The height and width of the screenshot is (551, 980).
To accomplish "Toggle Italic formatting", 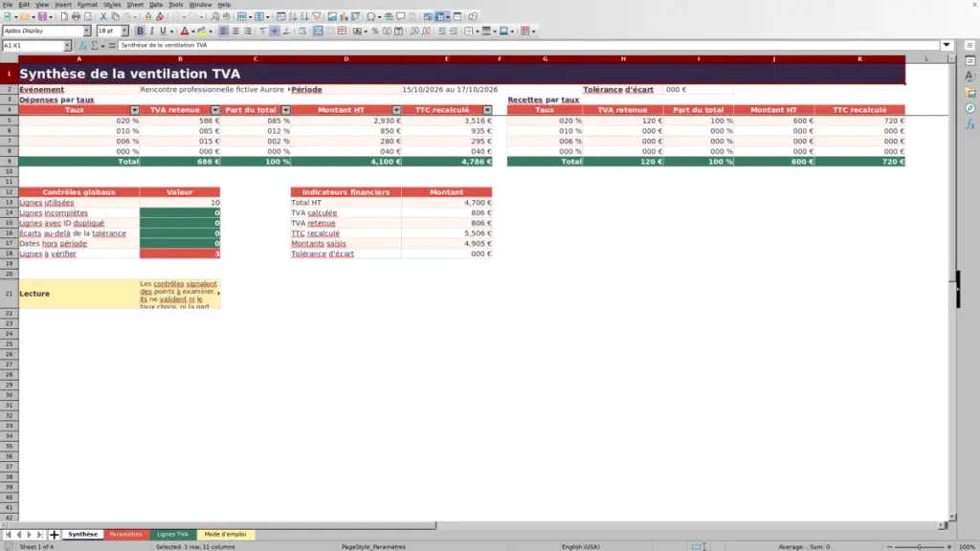I will tap(151, 31).
